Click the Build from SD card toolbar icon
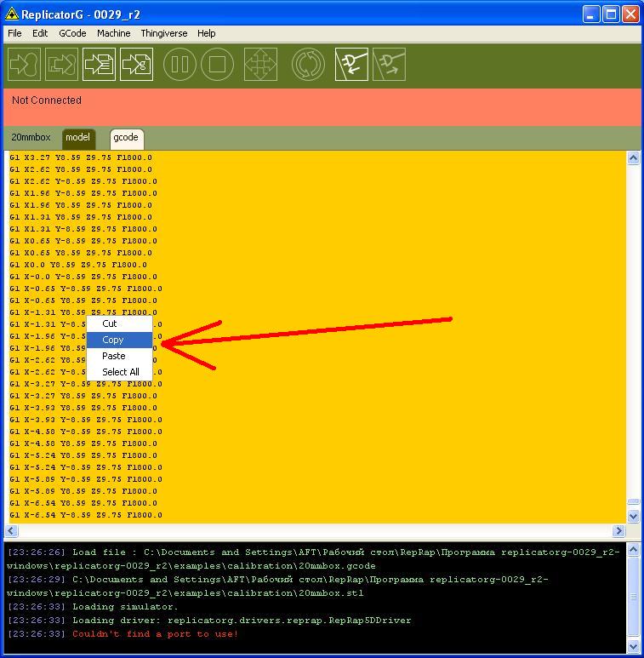 [x=61, y=64]
